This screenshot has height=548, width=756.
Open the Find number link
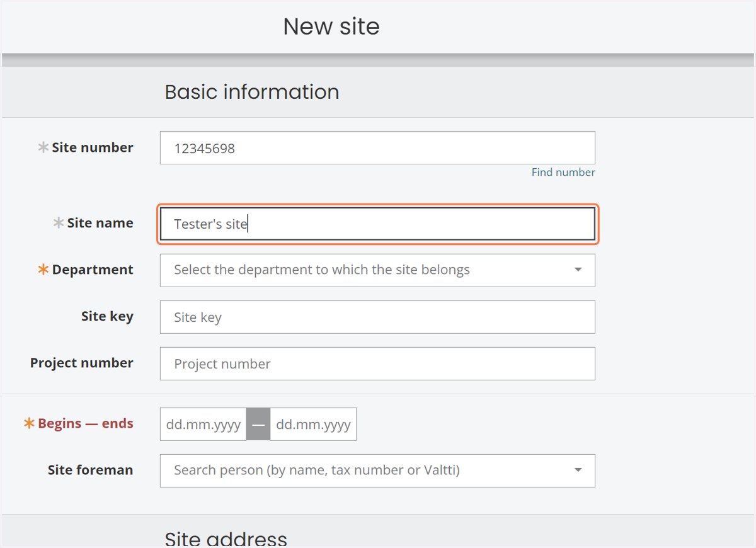(x=563, y=172)
